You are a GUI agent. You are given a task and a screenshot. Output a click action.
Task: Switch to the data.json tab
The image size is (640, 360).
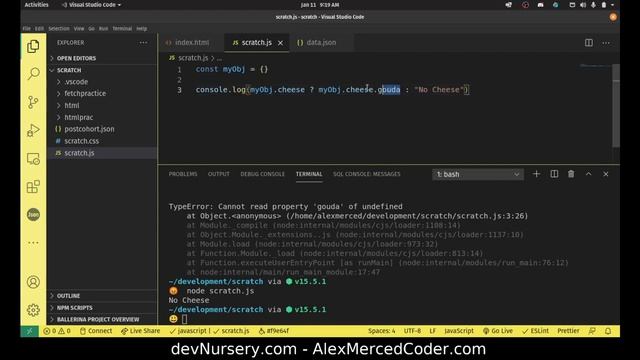click(x=321, y=42)
